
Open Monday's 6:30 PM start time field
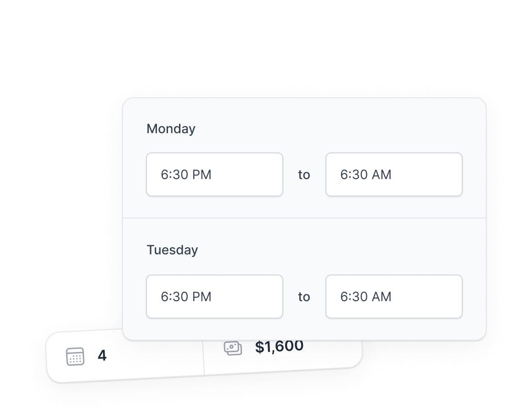pyautogui.click(x=214, y=174)
